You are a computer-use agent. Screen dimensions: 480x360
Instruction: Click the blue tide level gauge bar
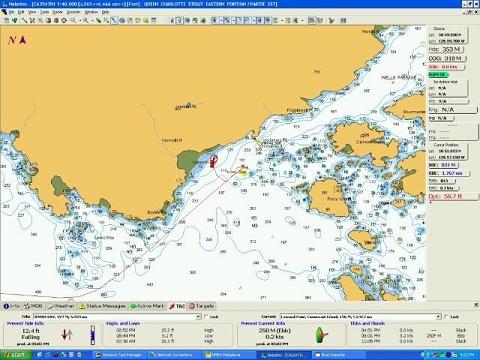tap(93, 335)
